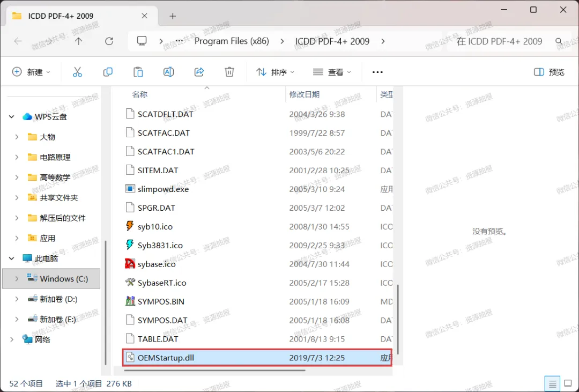Go back with the left arrow

click(18, 41)
